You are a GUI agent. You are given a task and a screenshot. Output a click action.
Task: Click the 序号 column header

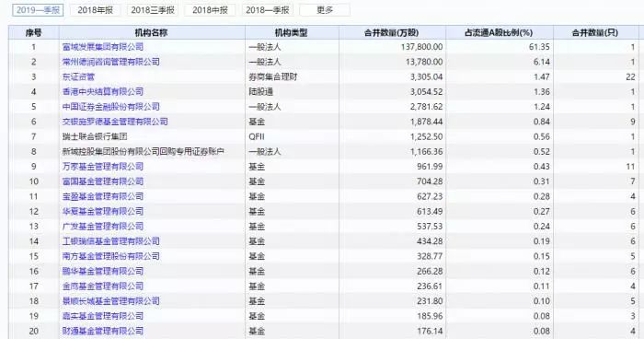pyautogui.click(x=34, y=32)
